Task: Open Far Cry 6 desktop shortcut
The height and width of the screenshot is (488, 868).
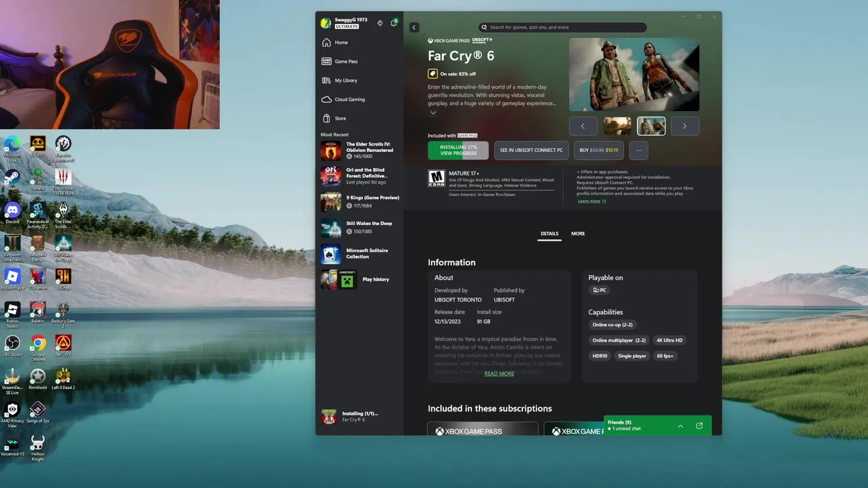Action: click(x=63, y=346)
